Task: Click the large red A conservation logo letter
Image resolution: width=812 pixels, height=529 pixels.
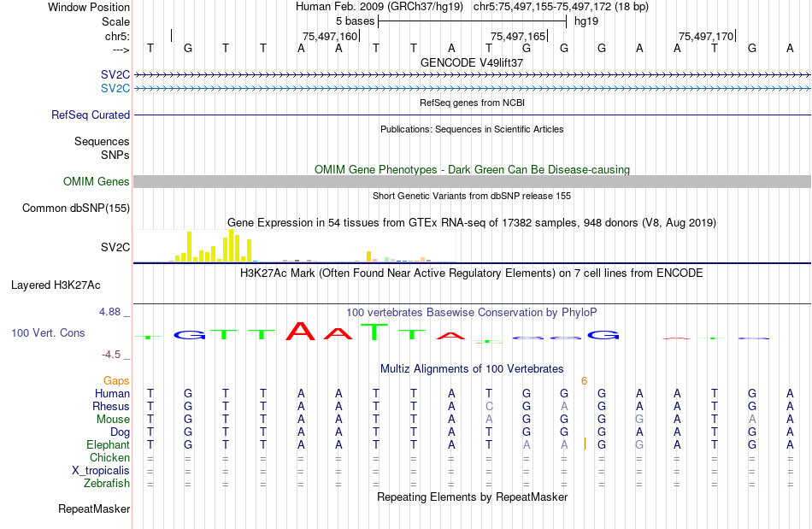Action: tap(300, 332)
